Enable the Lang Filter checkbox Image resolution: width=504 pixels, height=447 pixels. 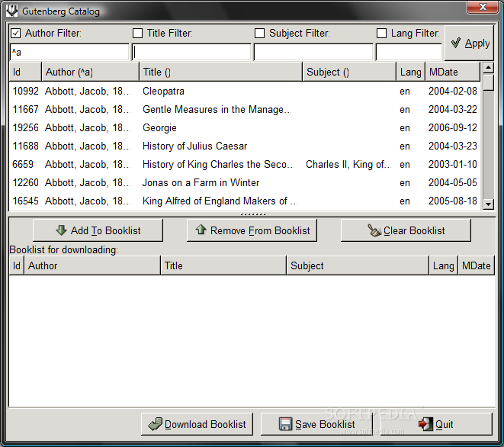click(x=381, y=33)
